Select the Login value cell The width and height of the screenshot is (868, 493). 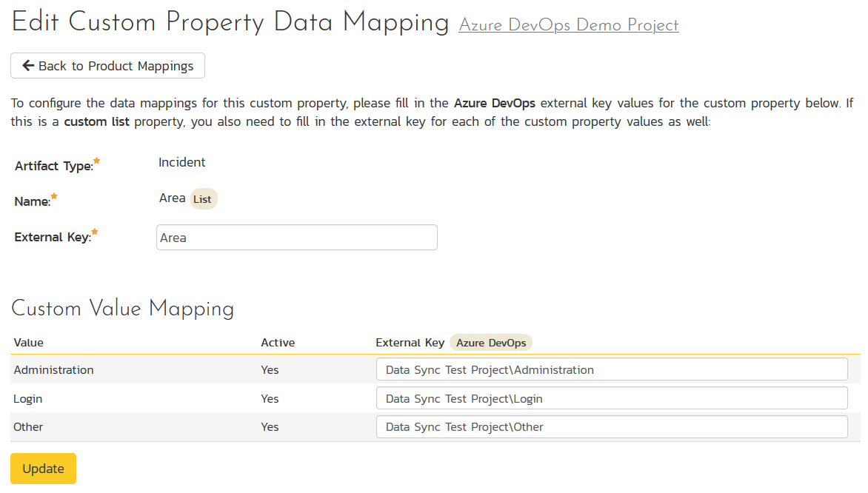pos(28,398)
